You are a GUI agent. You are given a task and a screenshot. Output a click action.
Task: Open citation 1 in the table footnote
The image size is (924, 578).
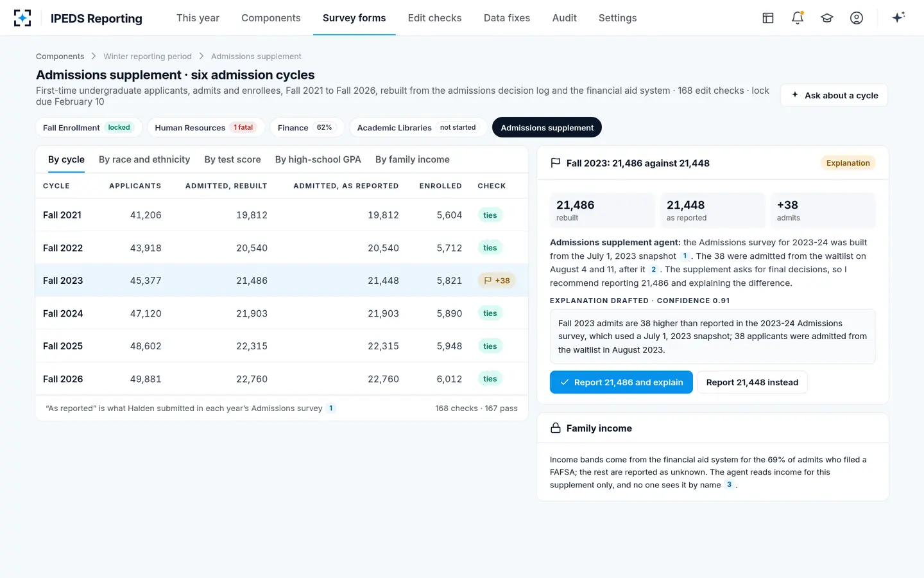click(331, 408)
